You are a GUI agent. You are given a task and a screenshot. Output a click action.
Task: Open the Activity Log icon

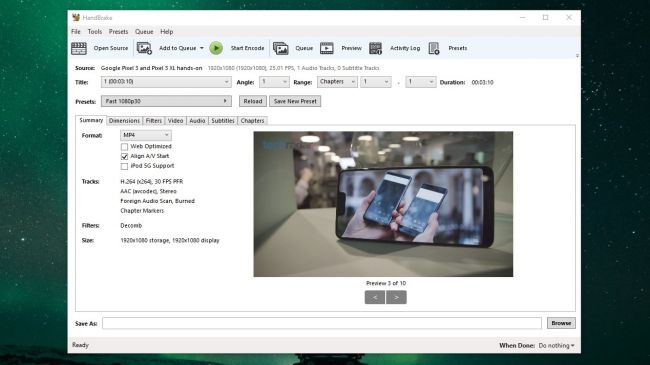tap(376, 49)
